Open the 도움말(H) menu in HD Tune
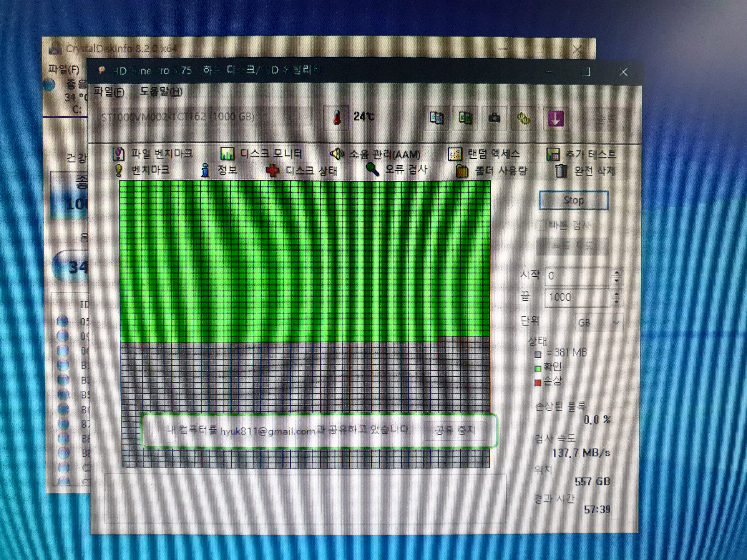This screenshot has height=560, width=747. [x=161, y=91]
